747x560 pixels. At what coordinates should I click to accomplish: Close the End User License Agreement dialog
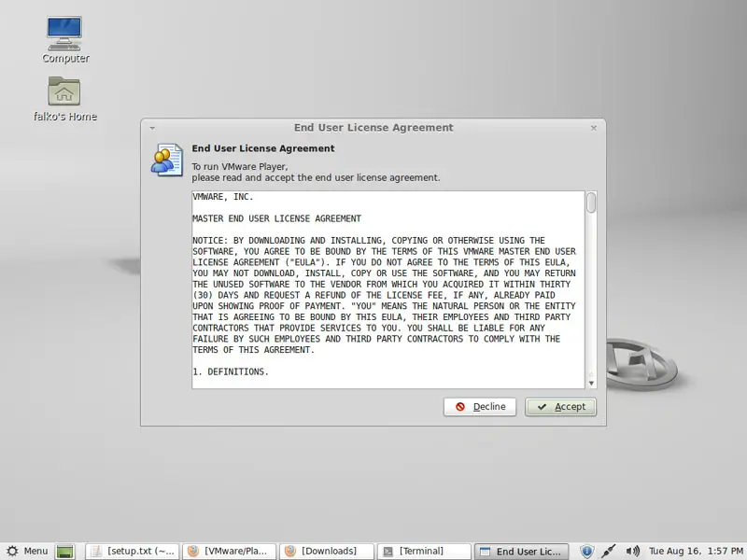click(x=594, y=128)
